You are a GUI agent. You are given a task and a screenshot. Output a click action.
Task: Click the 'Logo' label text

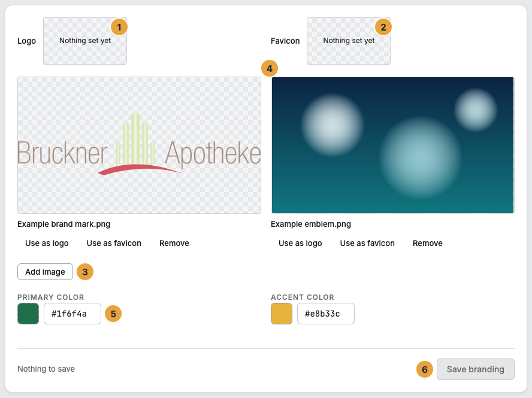click(x=26, y=41)
